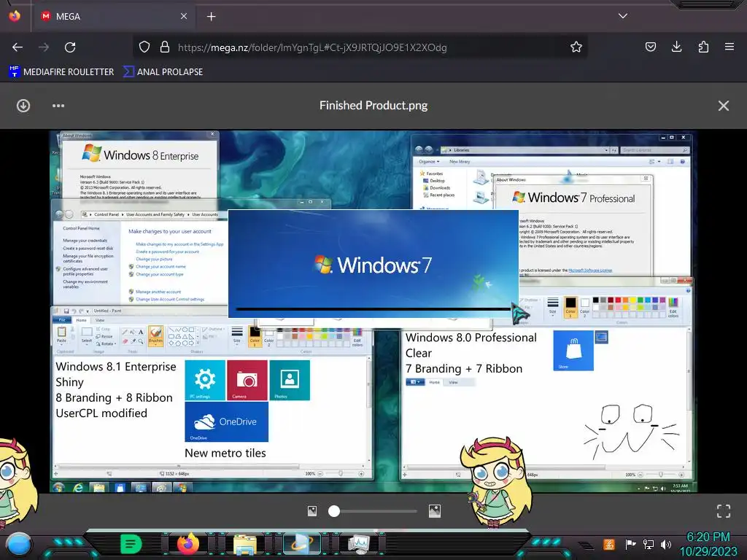The image size is (747, 560).
Task: Download Finished Product.png from the viewer
Action: [x=23, y=106]
